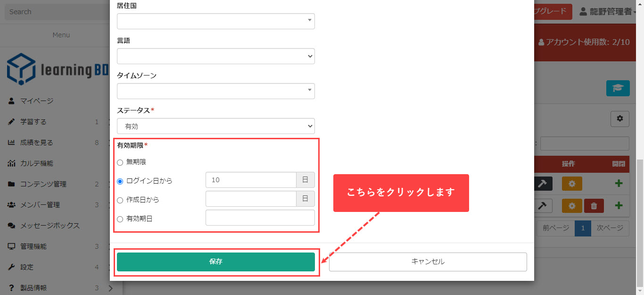Image resolution: width=644 pixels, height=295 pixels.
Task: Open メンバー管理 in the sidebar
Action: tap(40, 205)
